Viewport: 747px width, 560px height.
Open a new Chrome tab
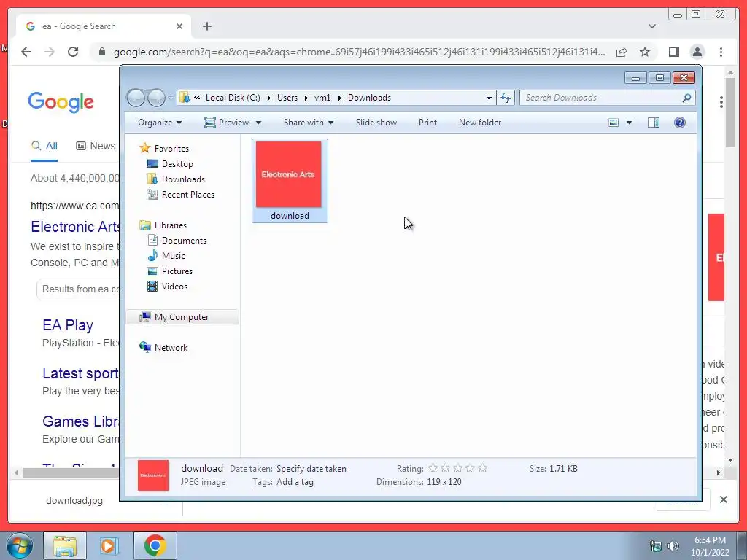tap(206, 26)
